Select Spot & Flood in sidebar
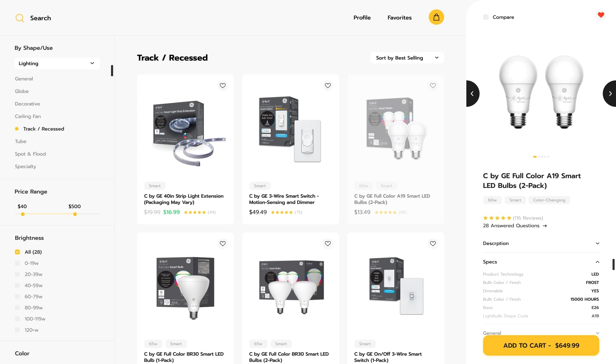Viewport: 616px width, 364px height. 30,154
